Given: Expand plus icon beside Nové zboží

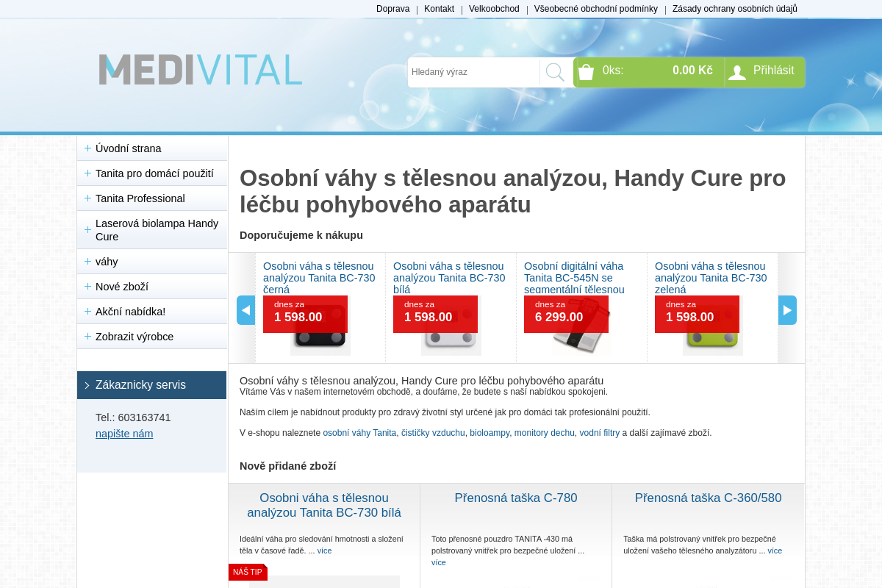Looking at the screenshot, I should point(87,286).
